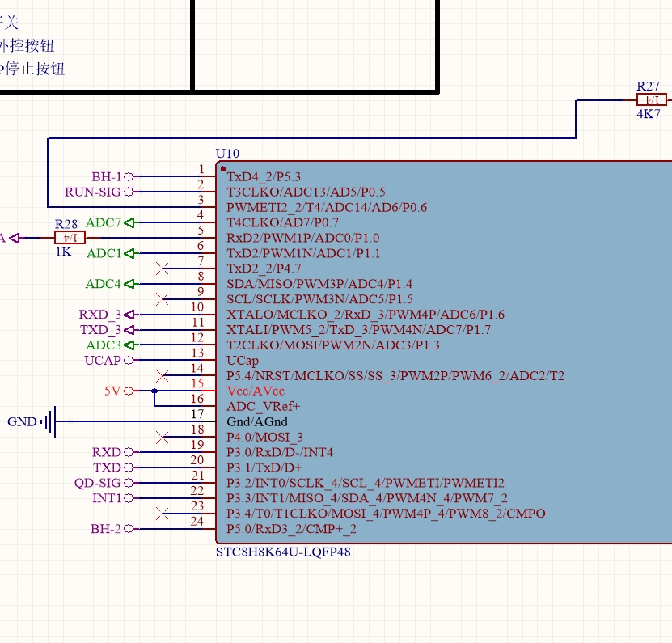
Task: Click the no-connect marker on pin 23
Action: coord(163,514)
